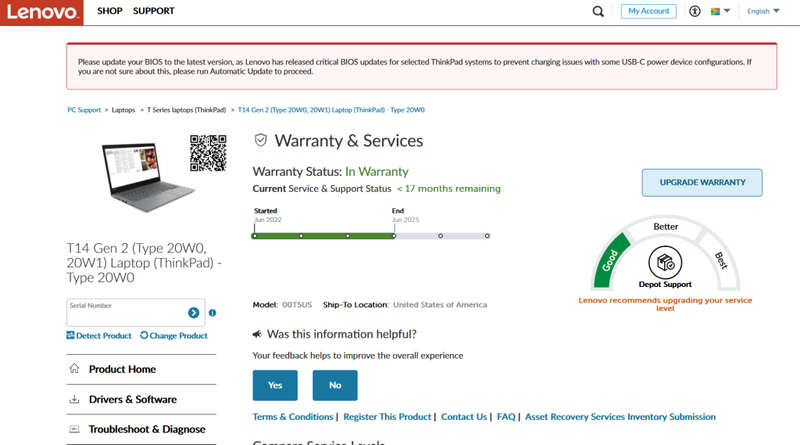
Task: Open Asset Recovery Services Inventory Submission link
Action: [620, 417]
